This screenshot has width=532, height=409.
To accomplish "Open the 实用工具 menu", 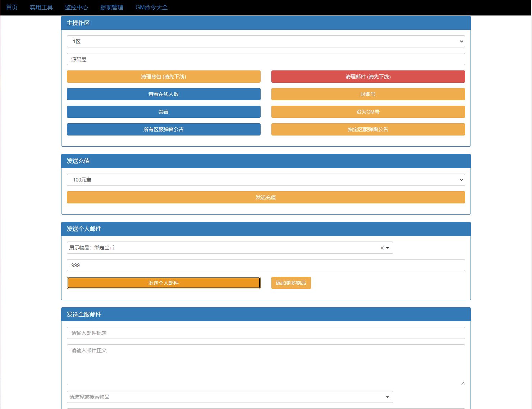I will click(x=41, y=8).
